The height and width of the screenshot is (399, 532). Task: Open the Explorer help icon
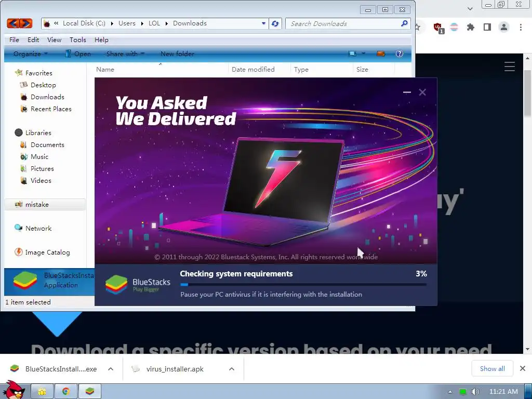[400, 54]
